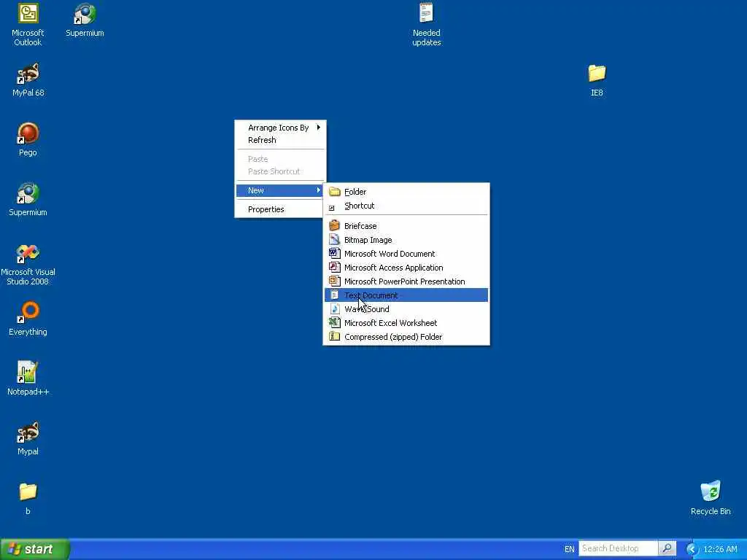Screen dimensions: 747x560
Task: Open the Microsoft Outlook desktop icon
Action: pos(28,25)
